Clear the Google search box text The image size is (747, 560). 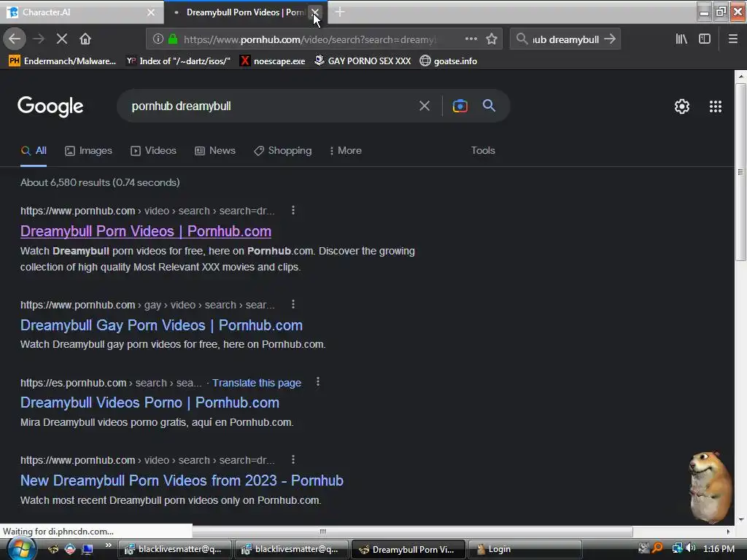point(425,106)
